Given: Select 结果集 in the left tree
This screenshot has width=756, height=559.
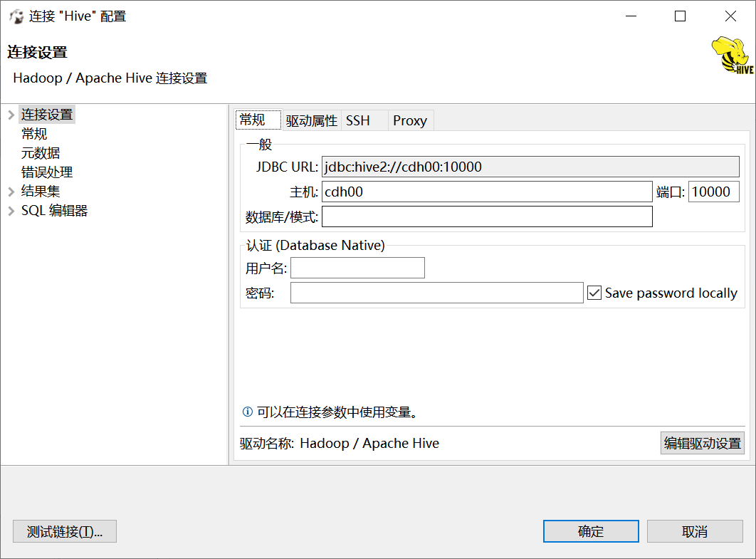Looking at the screenshot, I should 41,192.
